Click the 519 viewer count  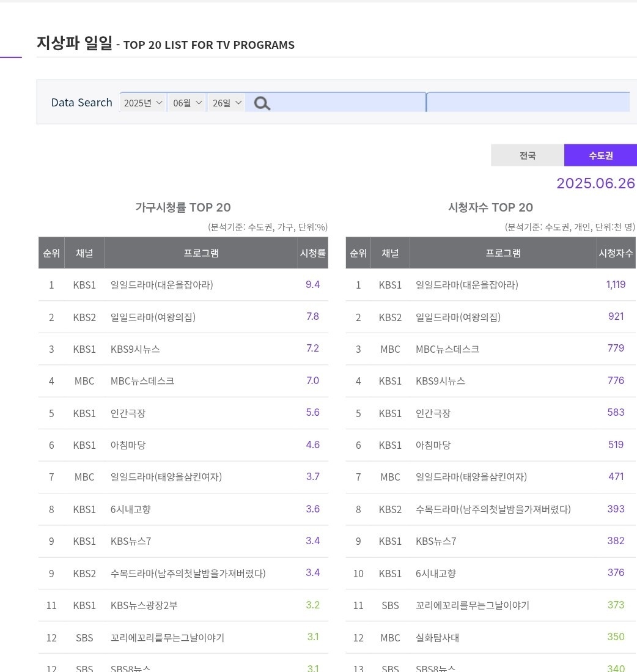(616, 445)
